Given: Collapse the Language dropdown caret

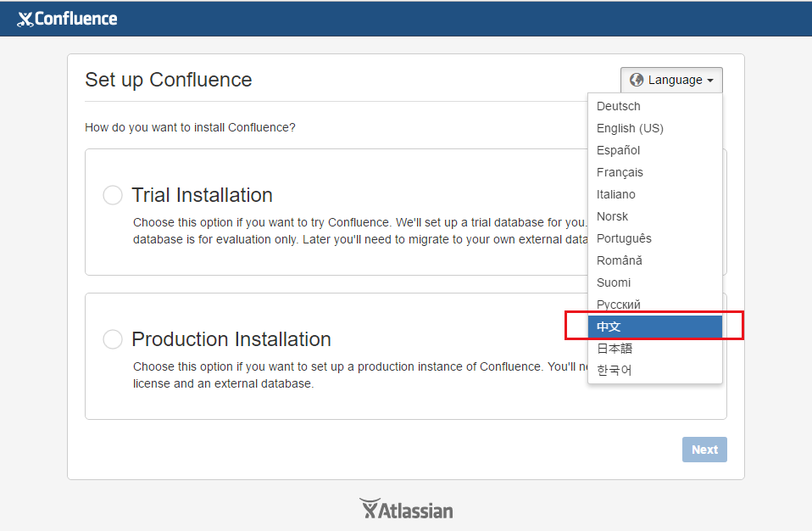Looking at the screenshot, I should tap(710, 81).
